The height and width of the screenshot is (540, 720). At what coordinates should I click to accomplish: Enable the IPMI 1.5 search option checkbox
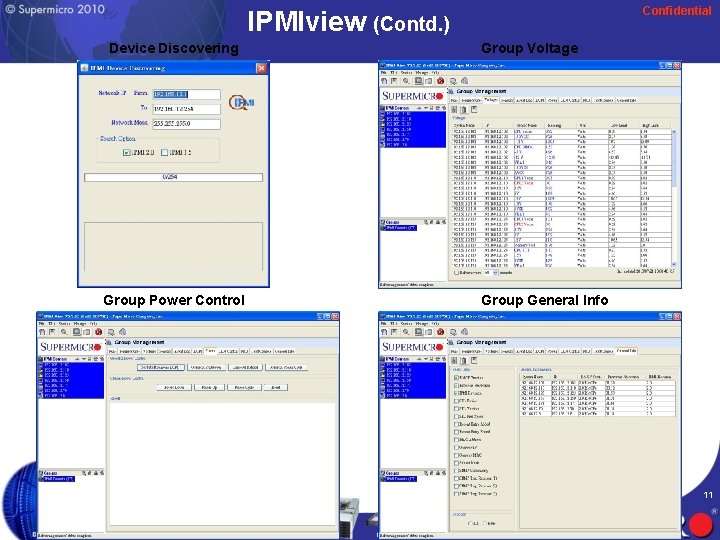point(164,152)
